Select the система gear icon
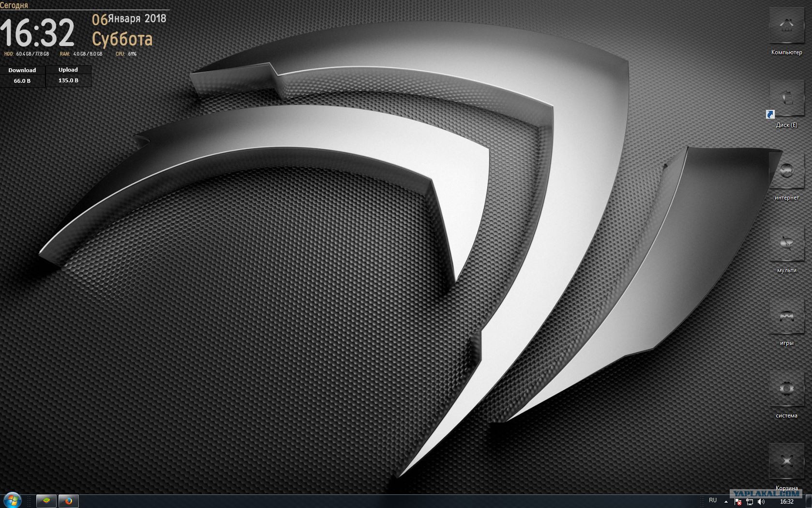Screen dimensions: 812x508 click(x=786, y=388)
